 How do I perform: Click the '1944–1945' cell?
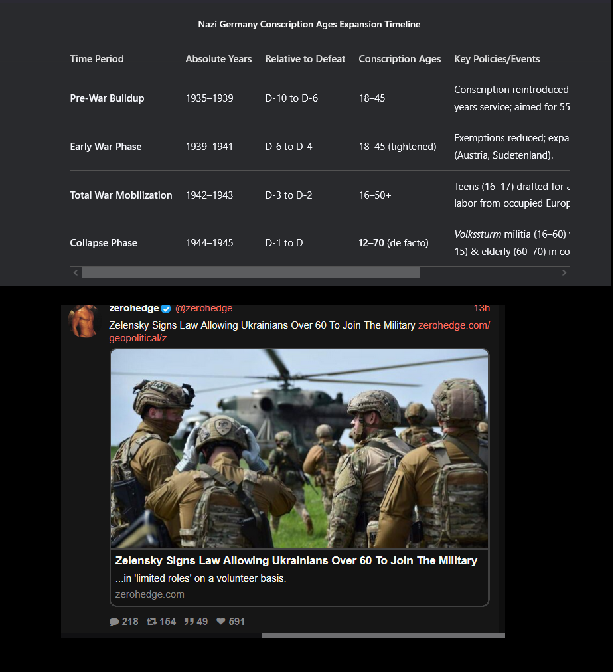[x=210, y=243]
